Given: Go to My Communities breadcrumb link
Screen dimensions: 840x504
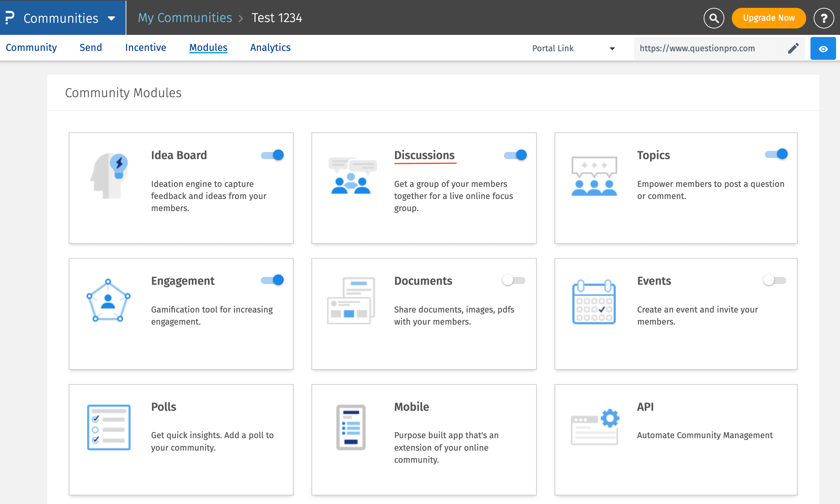Looking at the screenshot, I should (185, 18).
